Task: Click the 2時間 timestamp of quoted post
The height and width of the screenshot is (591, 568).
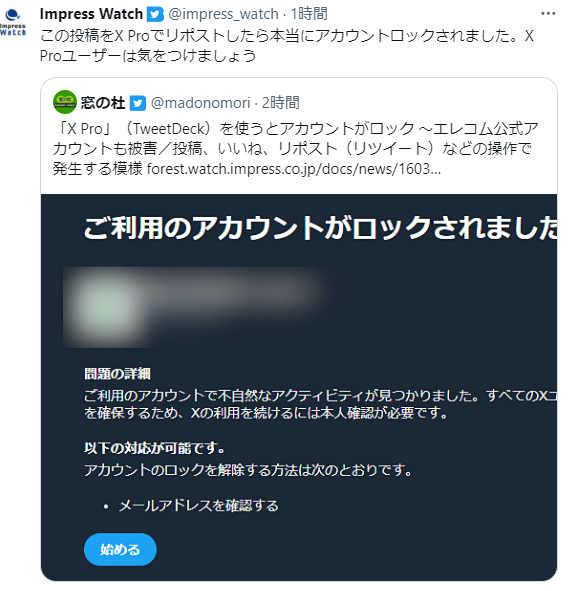Action: click(280, 103)
